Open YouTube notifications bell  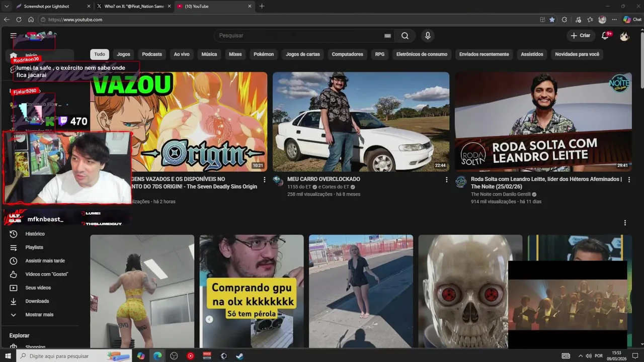pos(605,36)
